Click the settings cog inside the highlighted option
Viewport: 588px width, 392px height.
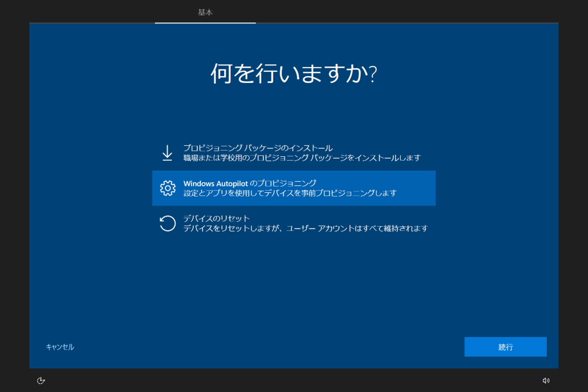tap(168, 188)
